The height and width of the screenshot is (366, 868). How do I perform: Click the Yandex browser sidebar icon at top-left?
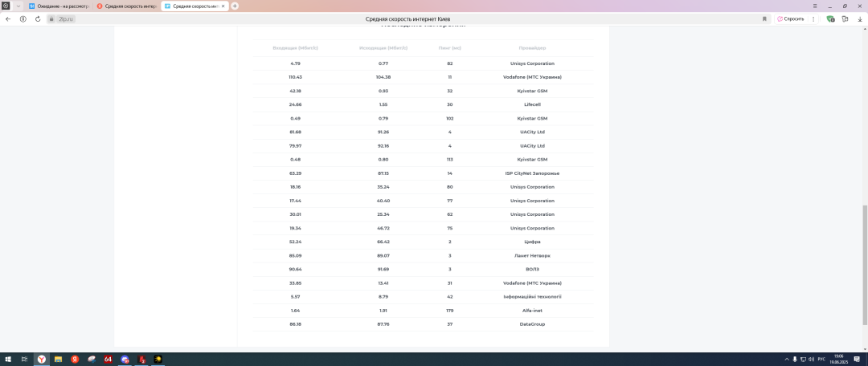(6, 6)
